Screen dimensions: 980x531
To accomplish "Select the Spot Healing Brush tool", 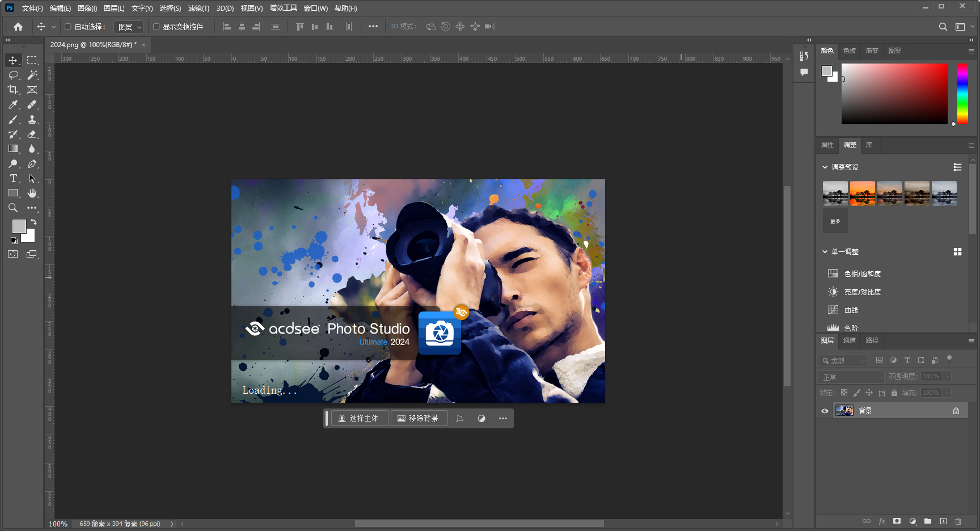I will click(x=32, y=104).
